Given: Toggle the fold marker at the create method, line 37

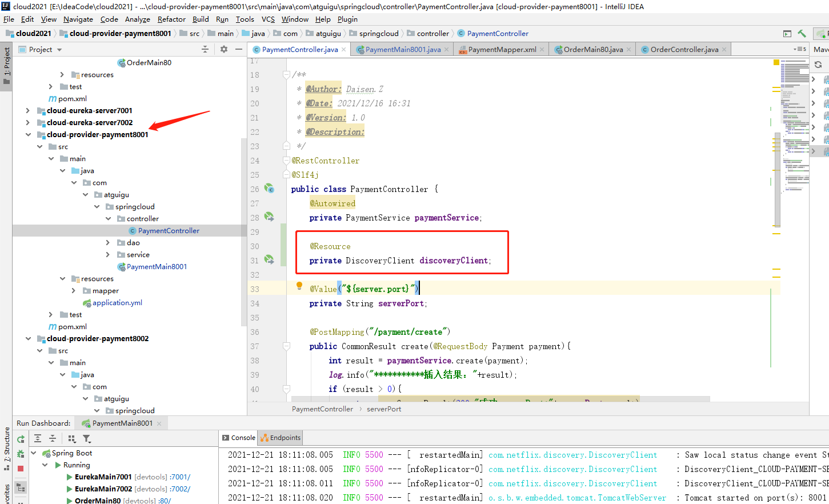Looking at the screenshot, I should [x=286, y=346].
